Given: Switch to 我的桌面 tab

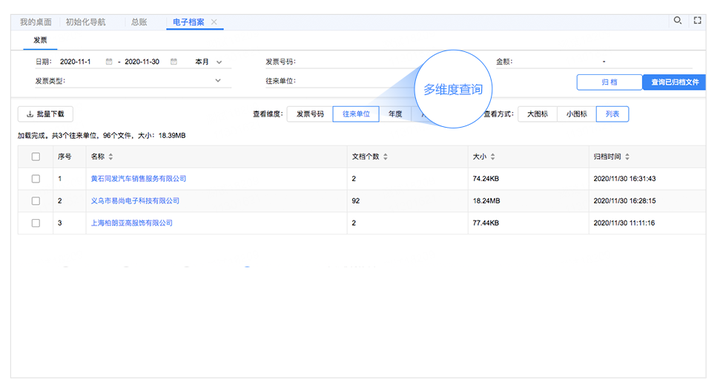Looking at the screenshot, I should [35, 22].
